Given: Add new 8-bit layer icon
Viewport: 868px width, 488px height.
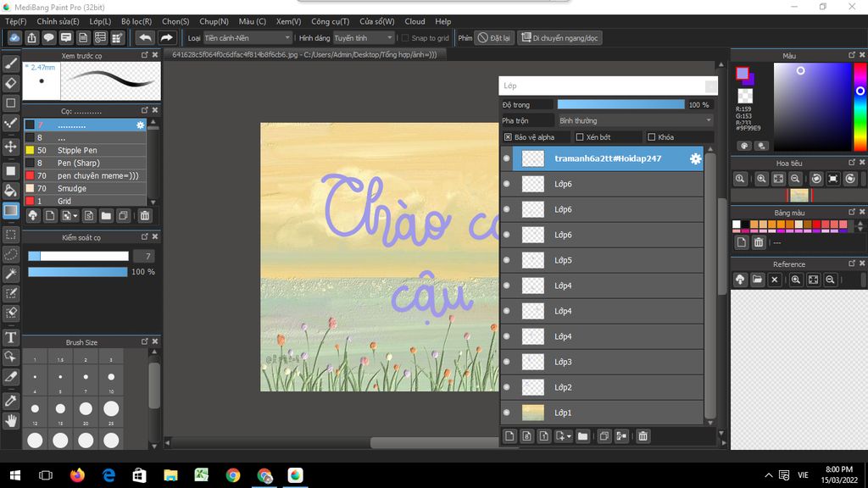Looking at the screenshot, I should pyautogui.click(x=526, y=436).
